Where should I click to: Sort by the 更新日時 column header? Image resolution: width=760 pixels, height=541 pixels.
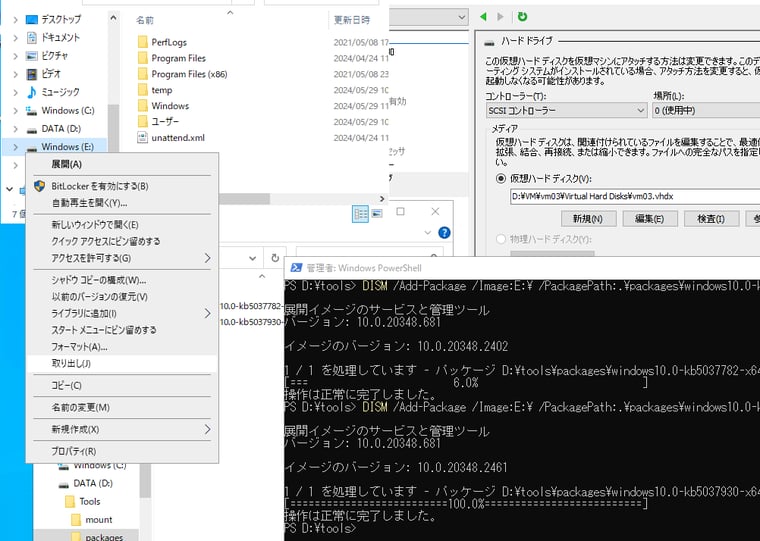point(352,20)
